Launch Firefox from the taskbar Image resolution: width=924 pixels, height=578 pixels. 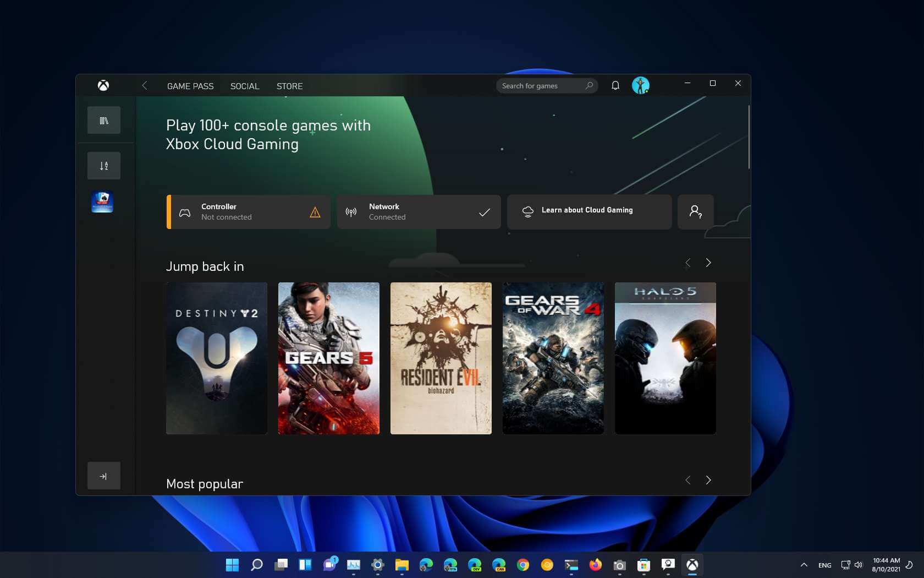click(x=596, y=565)
